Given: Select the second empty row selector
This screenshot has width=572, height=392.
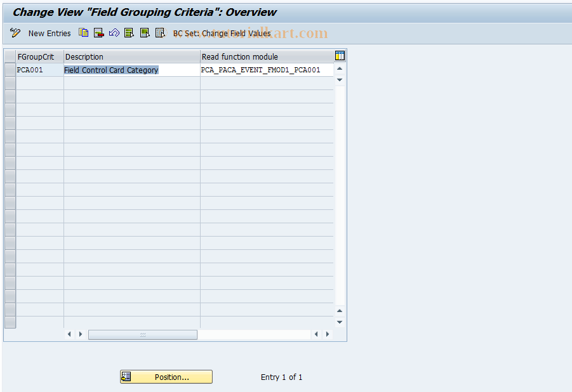Looking at the screenshot, I should pos(10,96).
